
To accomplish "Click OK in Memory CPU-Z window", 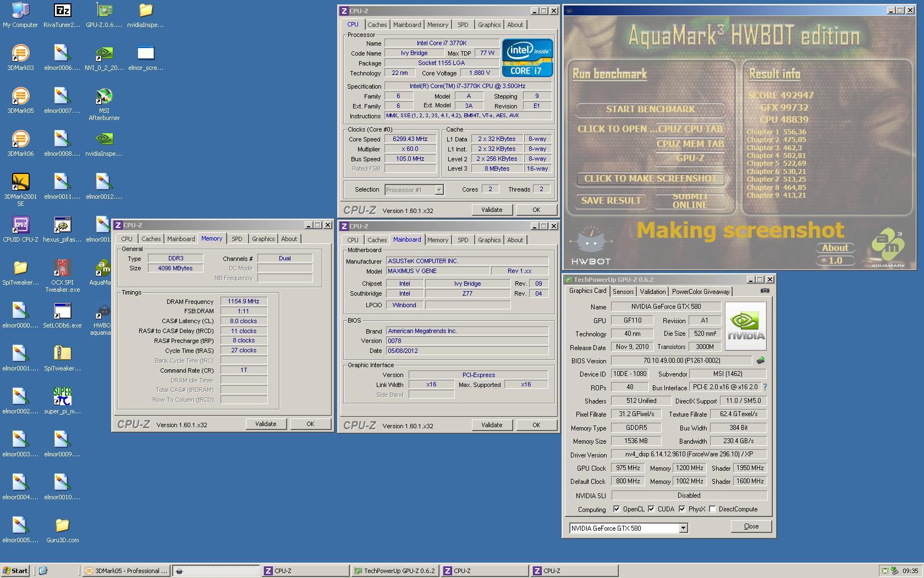I will [310, 424].
